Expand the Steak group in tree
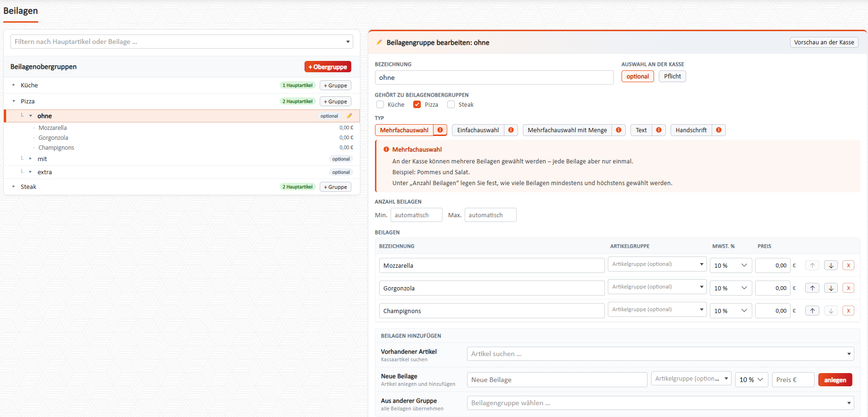The image size is (868, 417). [x=14, y=187]
